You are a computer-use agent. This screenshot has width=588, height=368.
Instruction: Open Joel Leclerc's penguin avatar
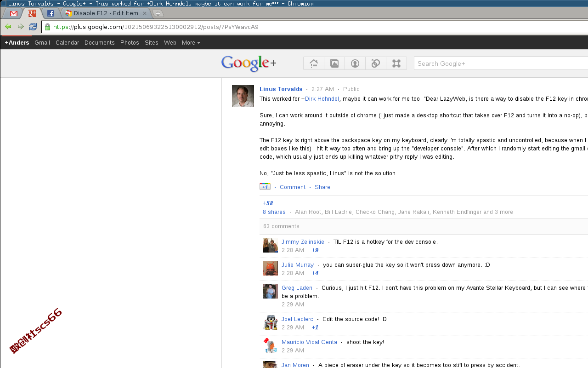[271, 322]
